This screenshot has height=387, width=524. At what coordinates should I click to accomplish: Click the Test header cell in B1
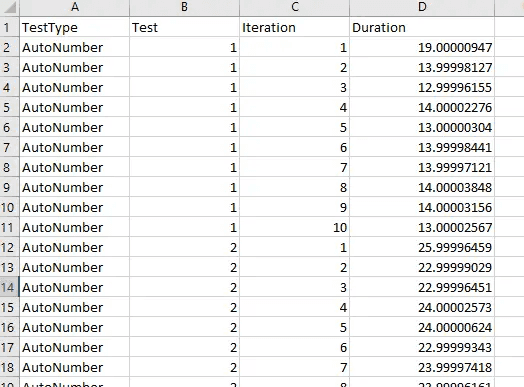point(184,27)
